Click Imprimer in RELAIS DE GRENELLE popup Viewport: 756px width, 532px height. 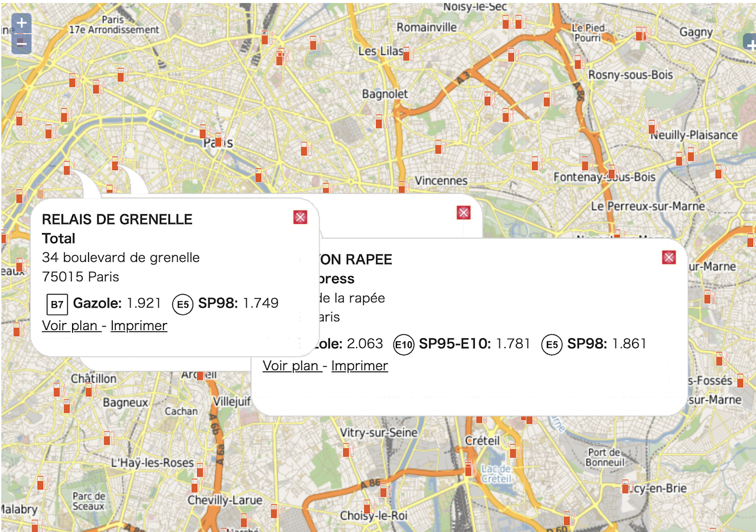(139, 325)
